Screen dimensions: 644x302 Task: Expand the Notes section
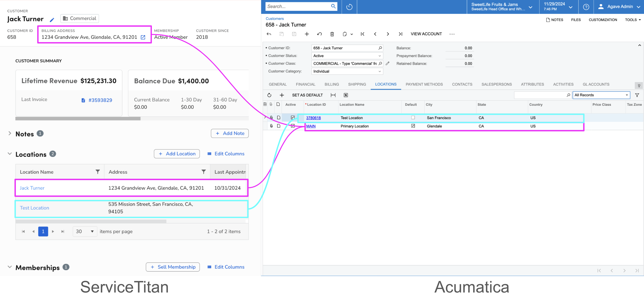click(10, 133)
